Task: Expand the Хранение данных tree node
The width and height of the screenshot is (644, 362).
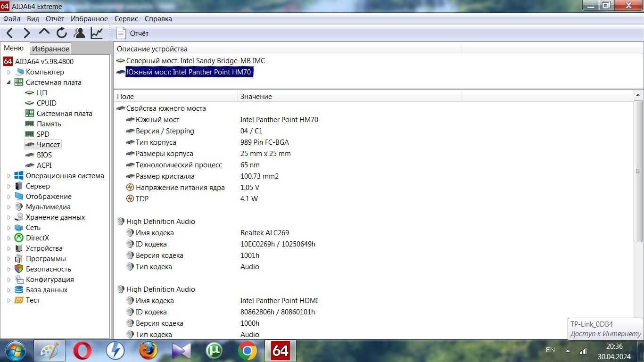Action: tap(9, 217)
